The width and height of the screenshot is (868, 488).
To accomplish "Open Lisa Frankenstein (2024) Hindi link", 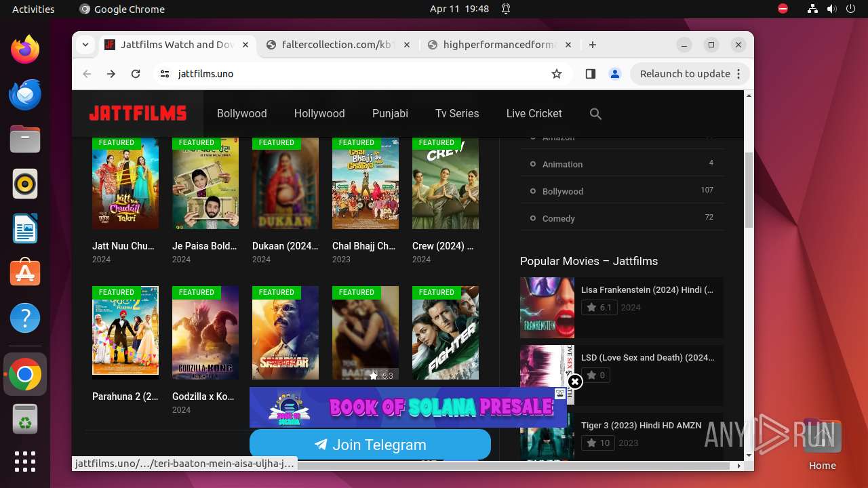I will coord(647,289).
